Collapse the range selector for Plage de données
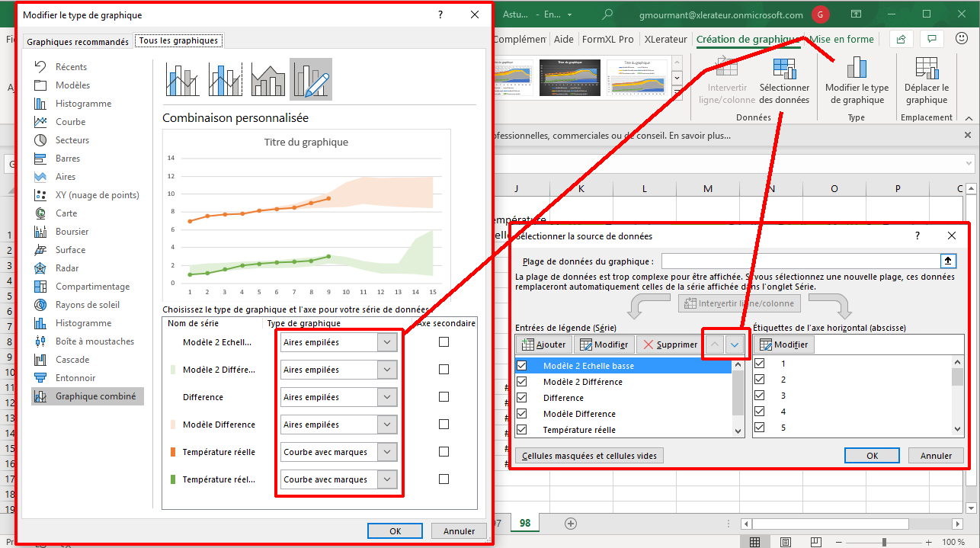This screenshot has height=548, width=980. point(948,261)
